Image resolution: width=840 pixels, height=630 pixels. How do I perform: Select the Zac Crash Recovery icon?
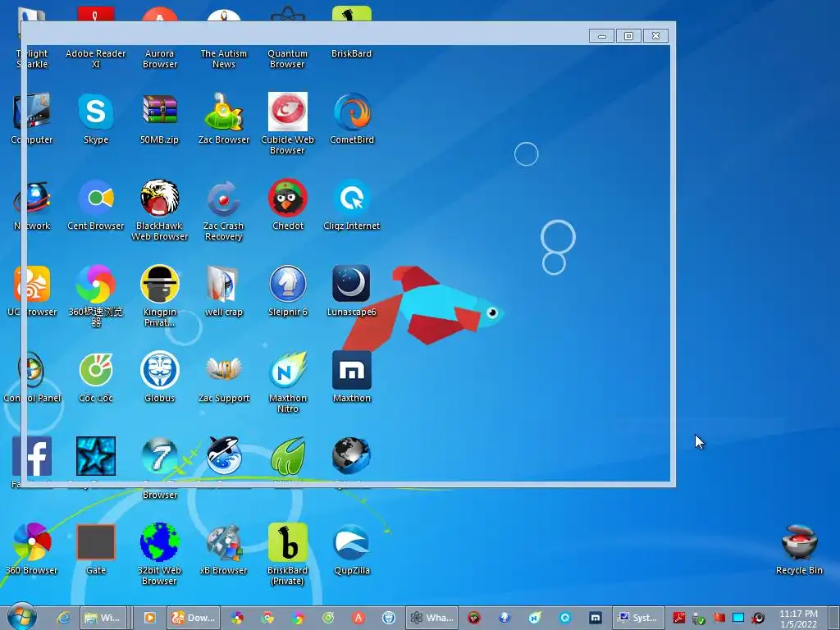pyautogui.click(x=224, y=210)
